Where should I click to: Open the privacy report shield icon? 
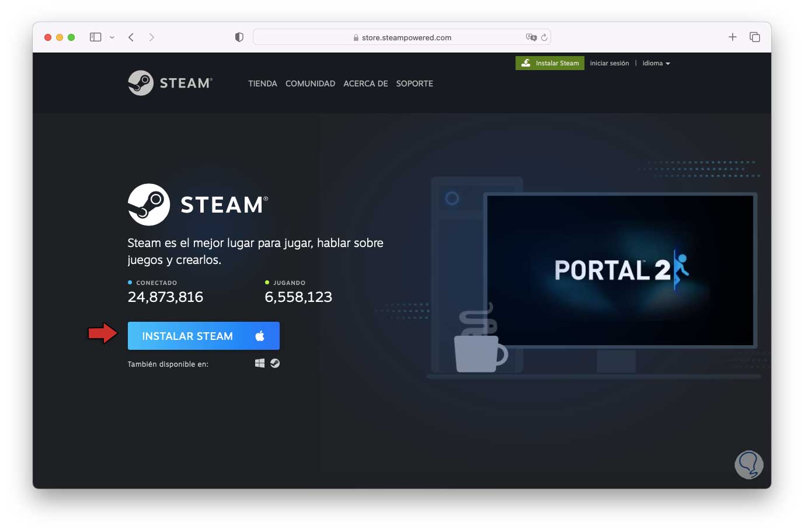[x=239, y=37]
